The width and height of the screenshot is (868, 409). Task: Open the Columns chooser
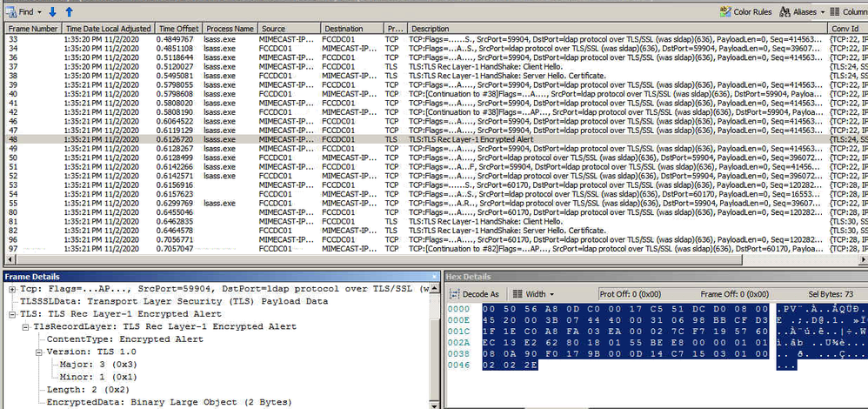click(849, 11)
